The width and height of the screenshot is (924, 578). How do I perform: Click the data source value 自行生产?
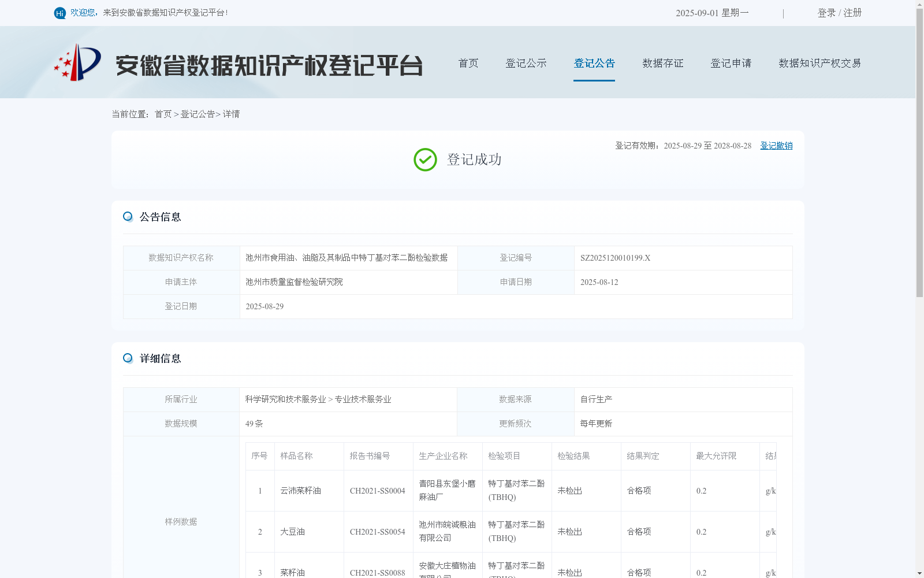click(597, 399)
